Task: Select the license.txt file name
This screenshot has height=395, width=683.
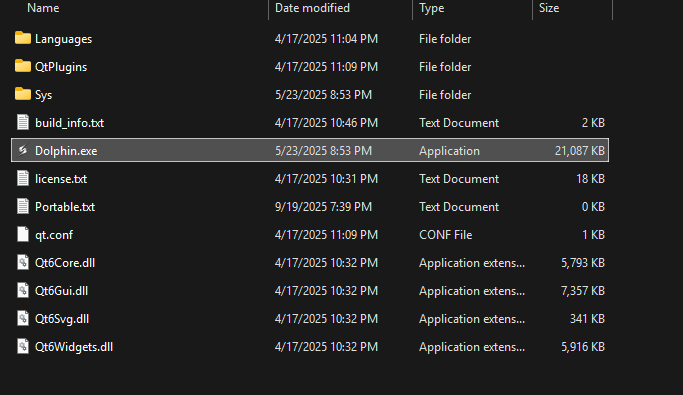Action: coord(61,179)
